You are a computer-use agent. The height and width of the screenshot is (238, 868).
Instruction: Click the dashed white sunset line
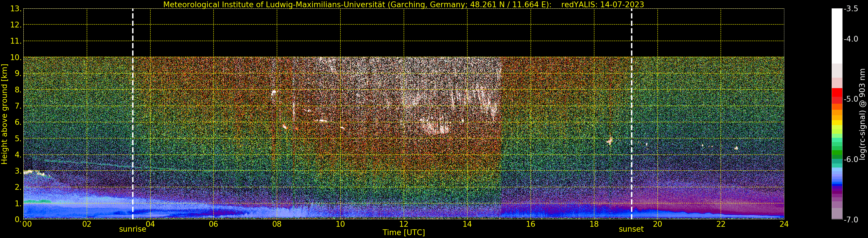tap(632, 114)
